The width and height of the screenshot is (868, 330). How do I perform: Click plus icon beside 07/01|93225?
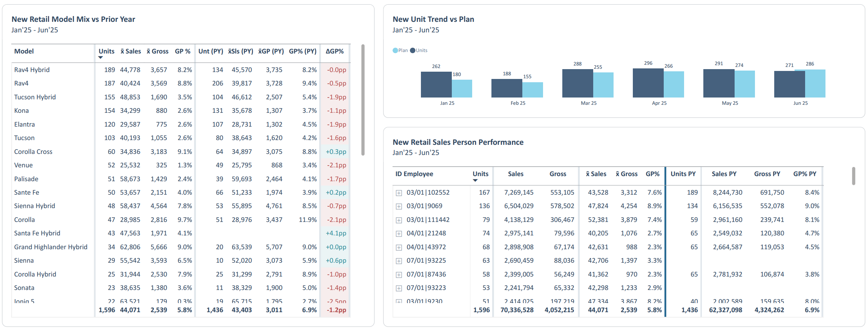pos(399,261)
